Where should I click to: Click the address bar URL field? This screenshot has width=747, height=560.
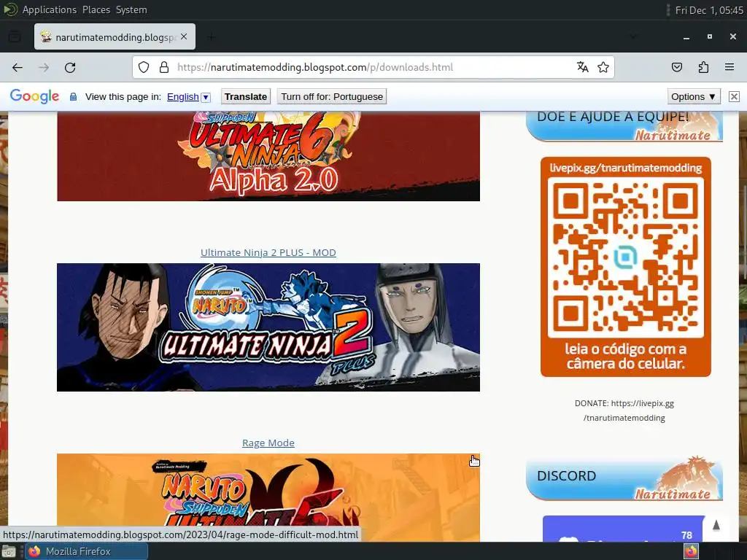[374, 67]
